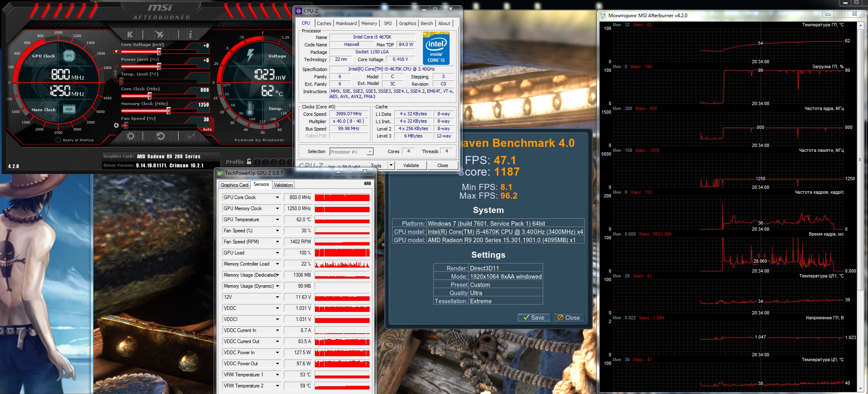Apply Afterburner settings with the checkmark icon
The width and height of the screenshot is (868, 394).
coord(191,136)
